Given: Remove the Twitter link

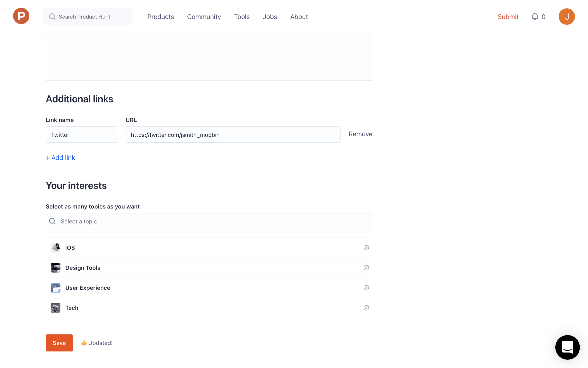Looking at the screenshot, I should point(360,134).
